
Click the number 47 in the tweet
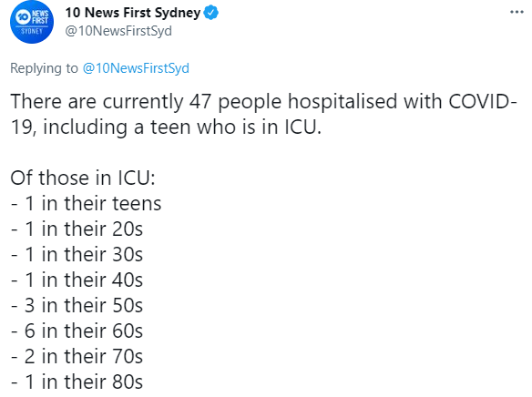200,102
